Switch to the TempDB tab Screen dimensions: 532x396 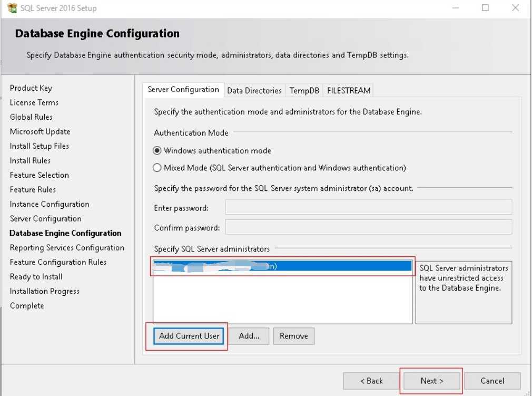(x=304, y=91)
